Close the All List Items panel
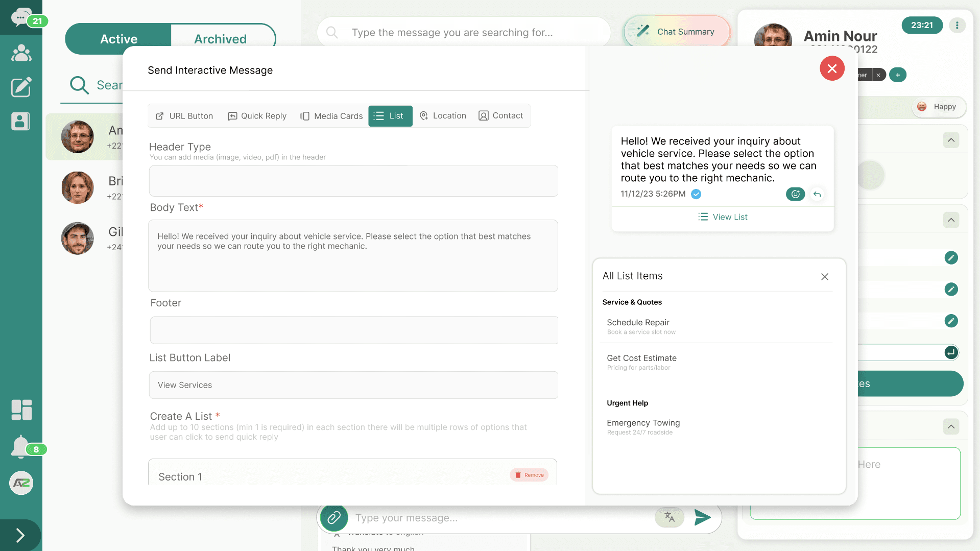The height and width of the screenshot is (551, 980). [825, 277]
